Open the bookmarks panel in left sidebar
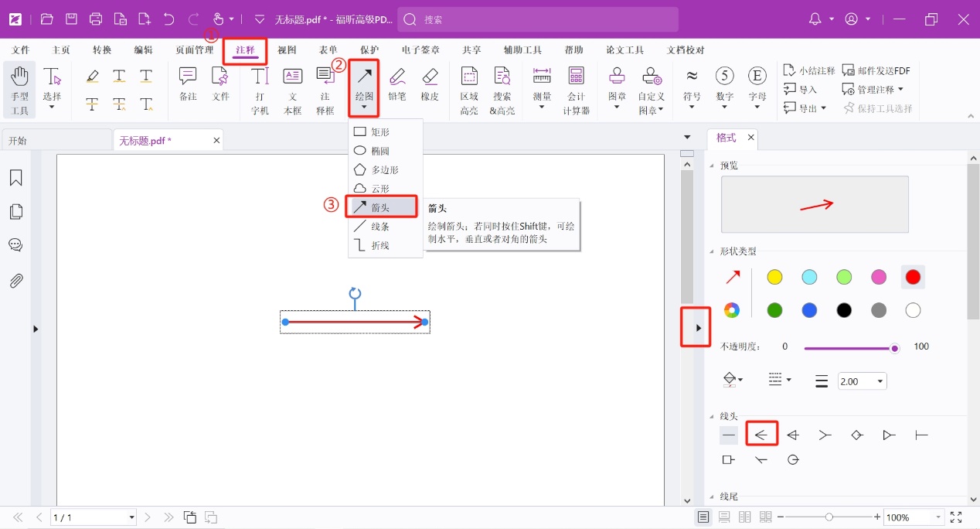Image resolution: width=980 pixels, height=529 pixels. 15,179
